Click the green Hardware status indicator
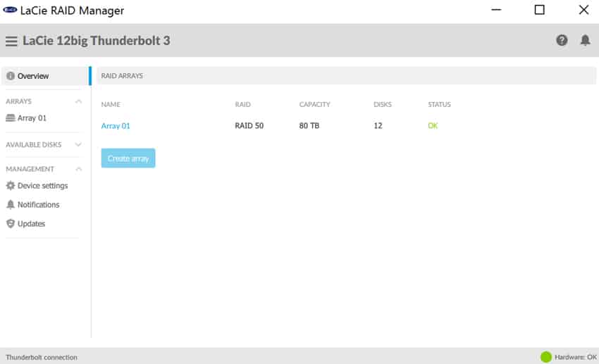 pyautogui.click(x=546, y=357)
